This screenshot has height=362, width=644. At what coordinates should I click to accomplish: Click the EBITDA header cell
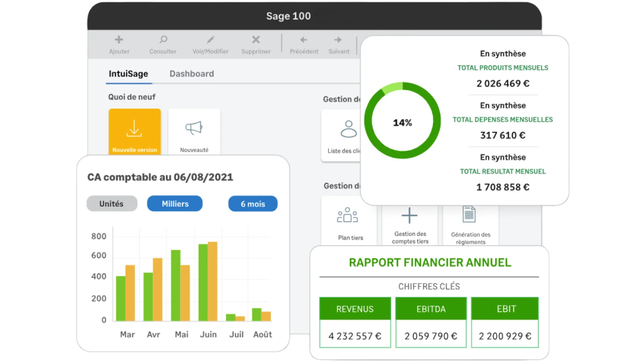pyautogui.click(x=431, y=309)
